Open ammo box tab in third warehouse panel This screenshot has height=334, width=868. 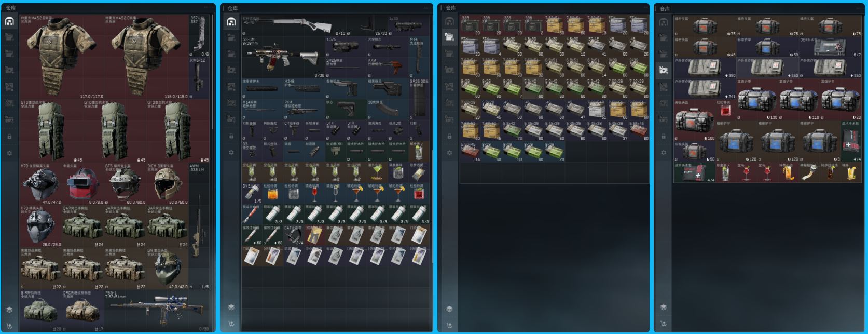[x=449, y=36]
